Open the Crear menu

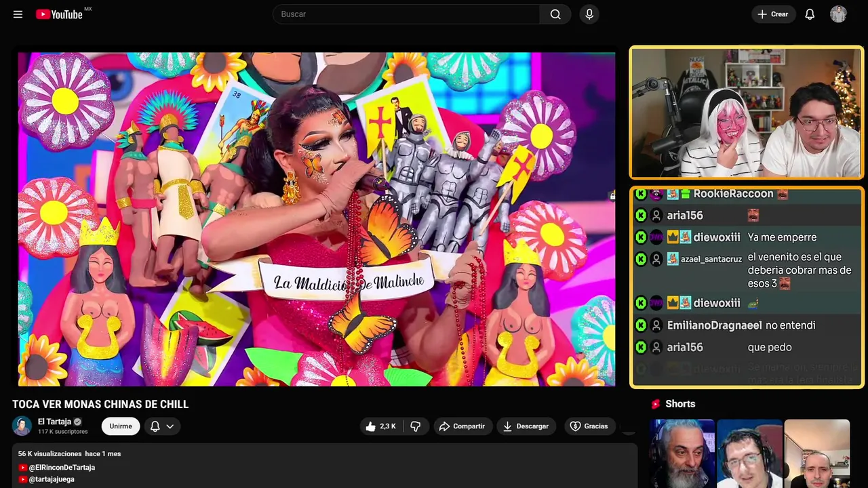773,14
